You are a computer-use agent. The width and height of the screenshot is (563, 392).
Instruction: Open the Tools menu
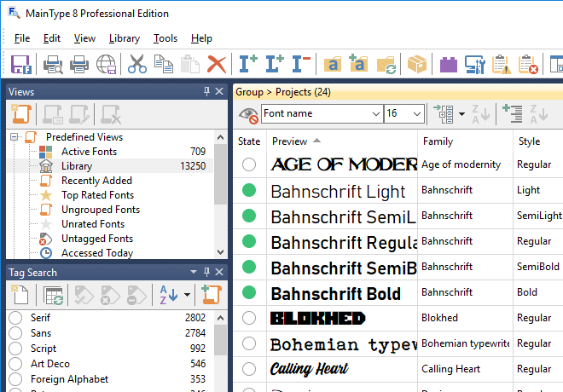pyautogui.click(x=165, y=38)
